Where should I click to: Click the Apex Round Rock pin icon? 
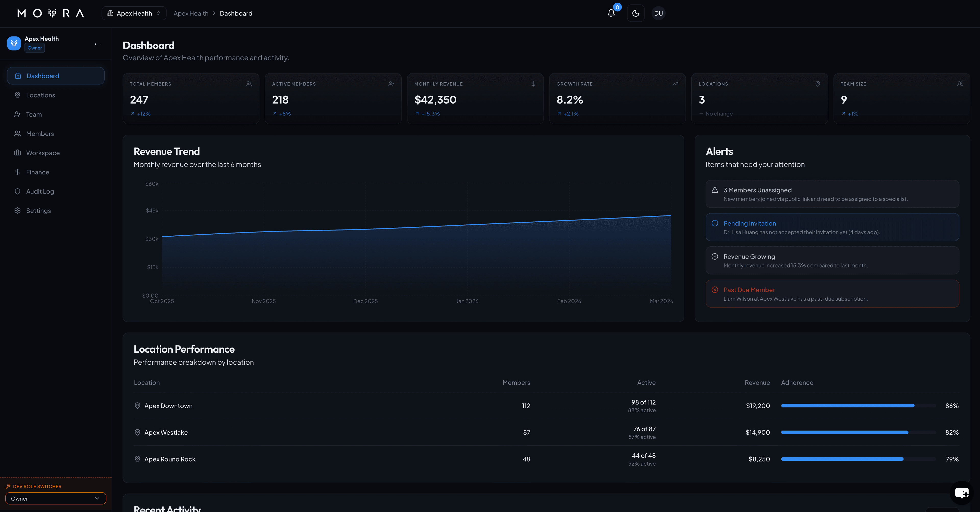pyautogui.click(x=137, y=459)
